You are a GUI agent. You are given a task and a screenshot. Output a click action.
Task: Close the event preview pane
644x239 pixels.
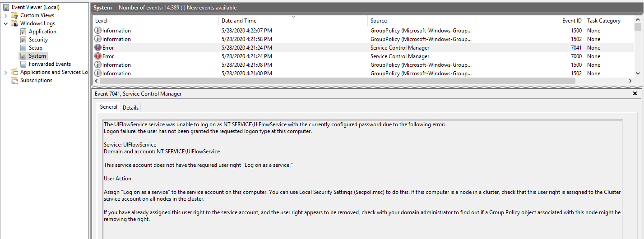[635, 94]
